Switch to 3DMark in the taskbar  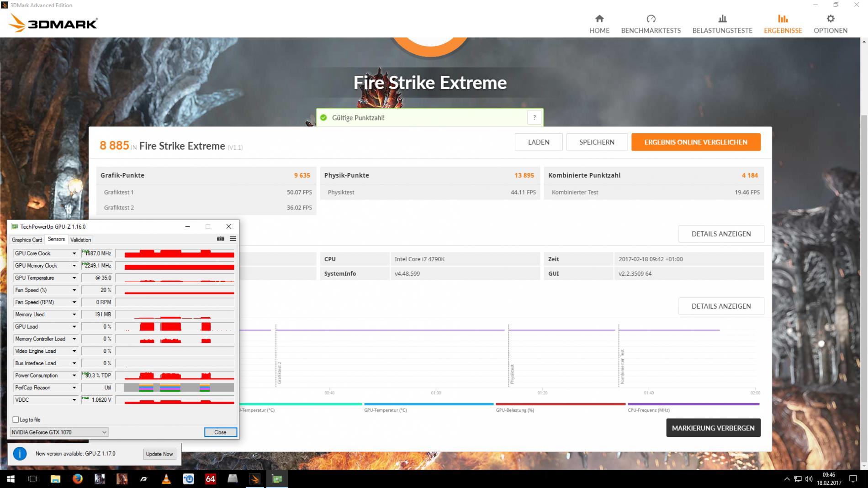[x=255, y=479]
